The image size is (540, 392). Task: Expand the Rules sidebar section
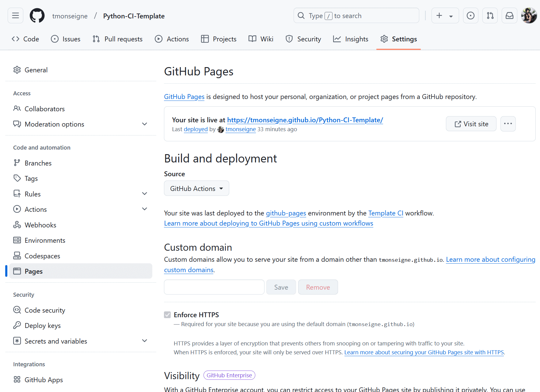(x=145, y=194)
